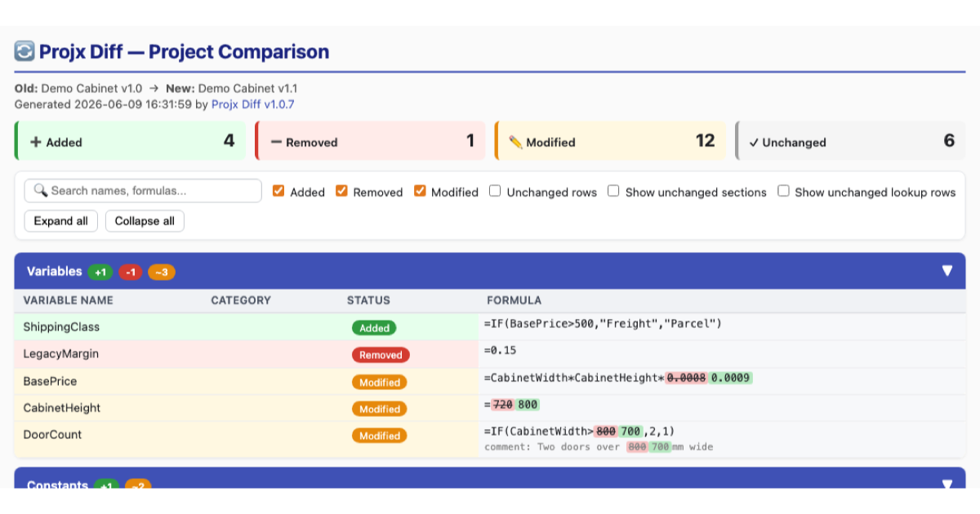This screenshot has width=980, height=514.
Task: Click the Removed summary card
Action: point(370,140)
